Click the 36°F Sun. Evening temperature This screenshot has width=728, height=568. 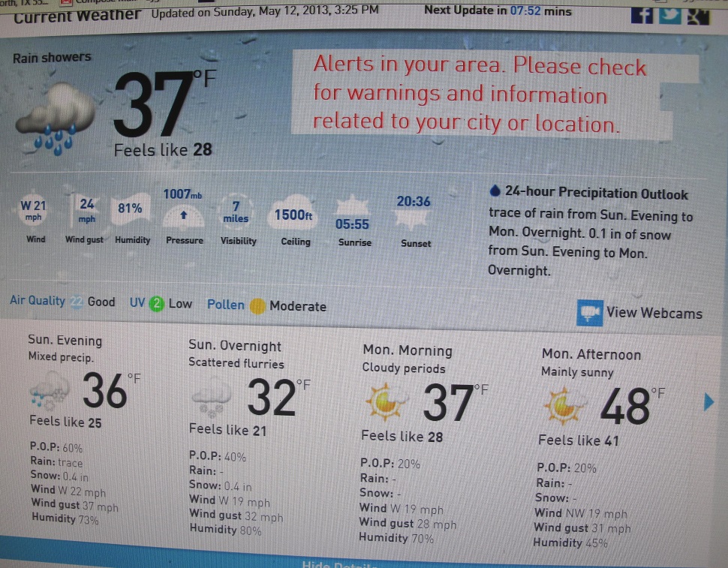pyautogui.click(x=111, y=389)
